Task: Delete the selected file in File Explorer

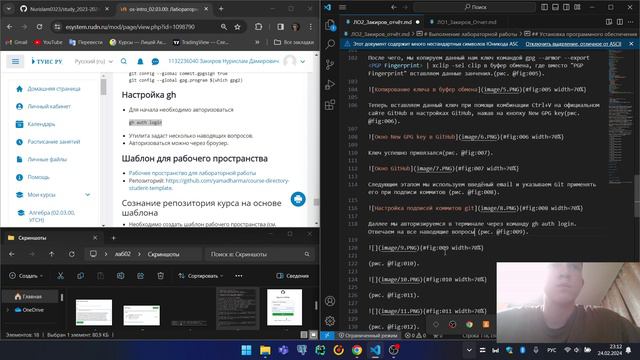Action: click(x=160, y=276)
